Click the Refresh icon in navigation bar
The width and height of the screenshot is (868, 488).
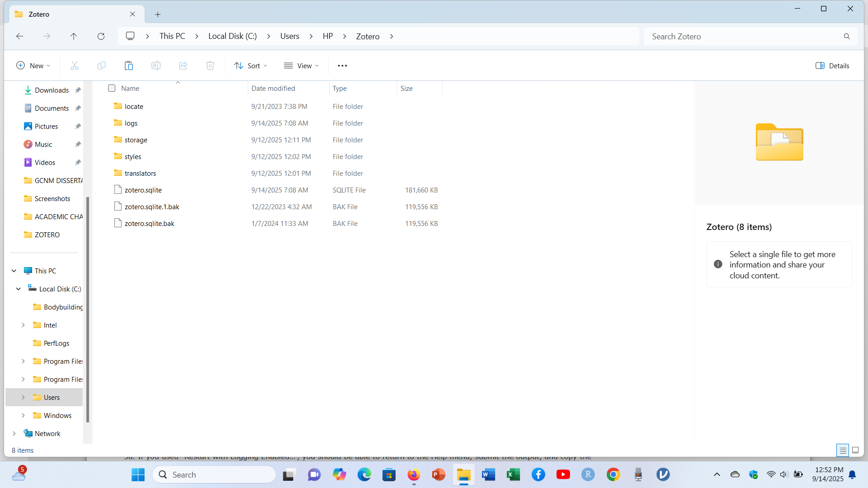pos(101,36)
